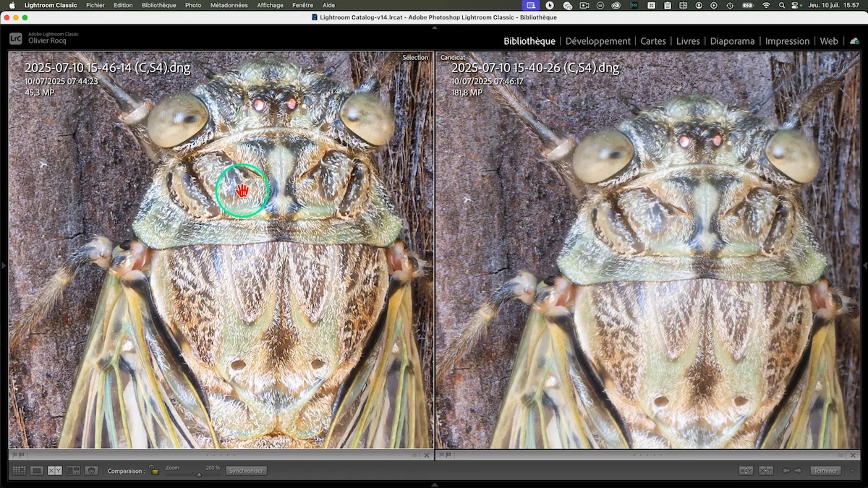Open the Bibliothèque menu in menu bar
Screen dimensions: 868x488
(x=158, y=5)
